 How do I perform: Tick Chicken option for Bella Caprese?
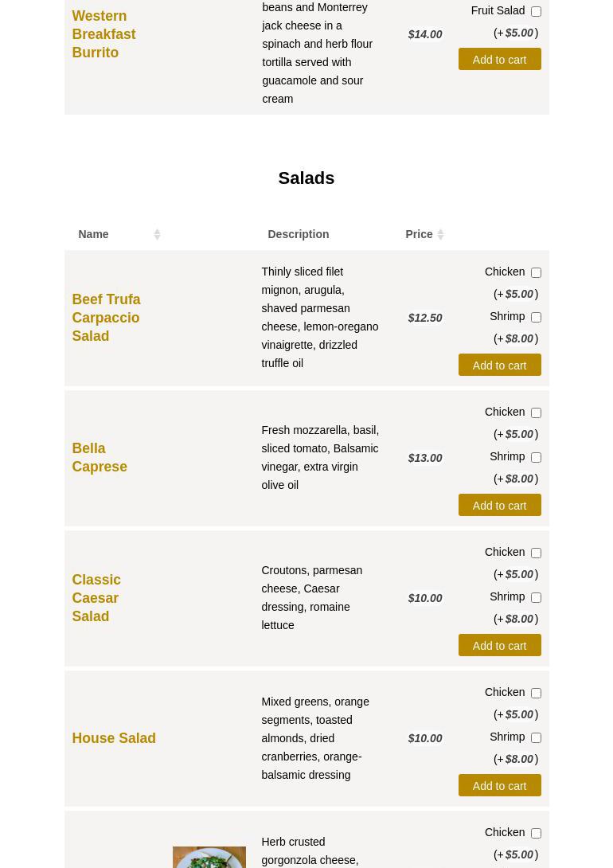[x=536, y=412]
